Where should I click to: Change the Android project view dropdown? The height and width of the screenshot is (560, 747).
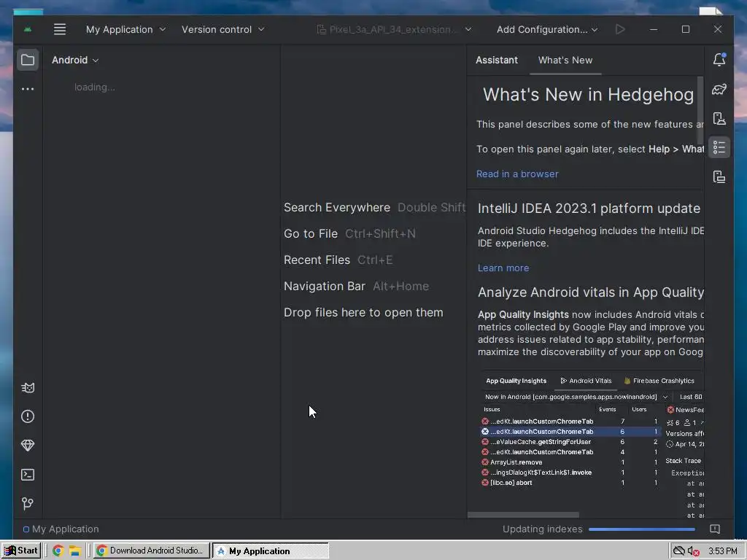pos(75,60)
